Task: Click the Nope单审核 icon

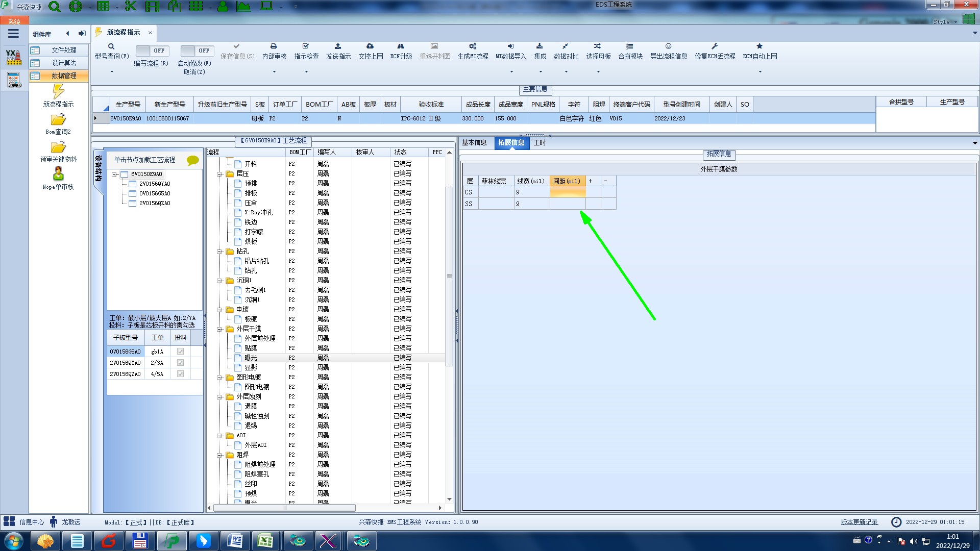Action: click(x=58, y=174)
